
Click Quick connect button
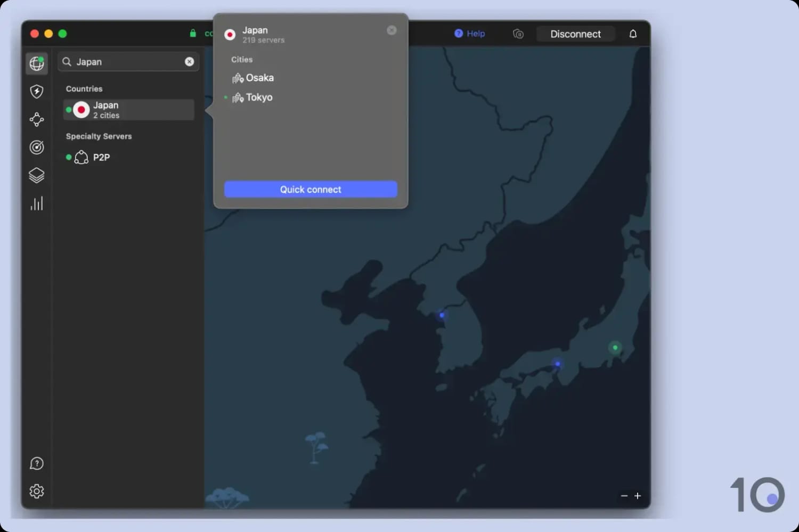click(311, 190)
